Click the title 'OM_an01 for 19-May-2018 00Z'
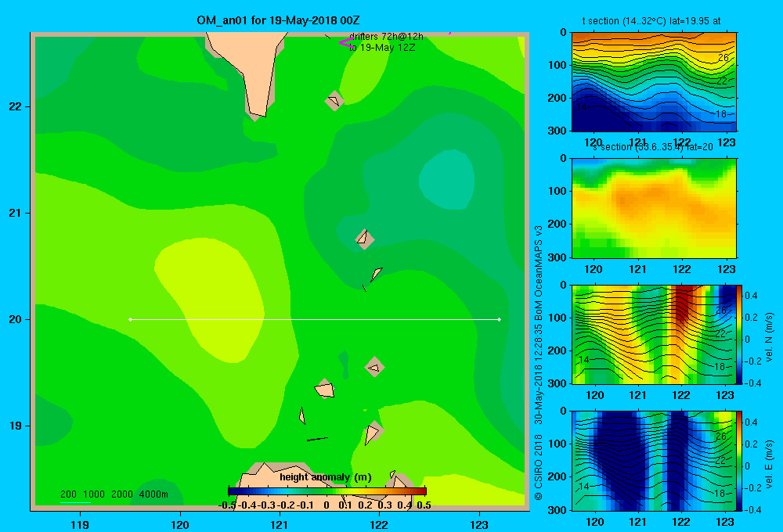 (278, 20)
